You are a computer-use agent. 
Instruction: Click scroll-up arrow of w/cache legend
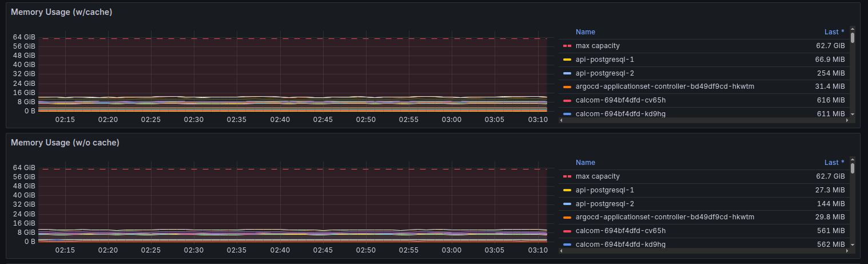tap(853, 29)
